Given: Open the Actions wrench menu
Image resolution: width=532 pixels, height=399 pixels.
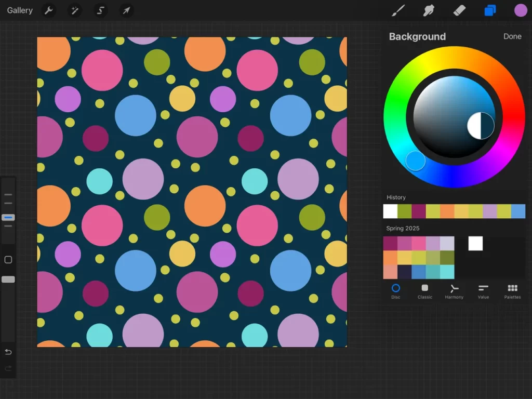Looking at the screenshot, I should 48,10.
